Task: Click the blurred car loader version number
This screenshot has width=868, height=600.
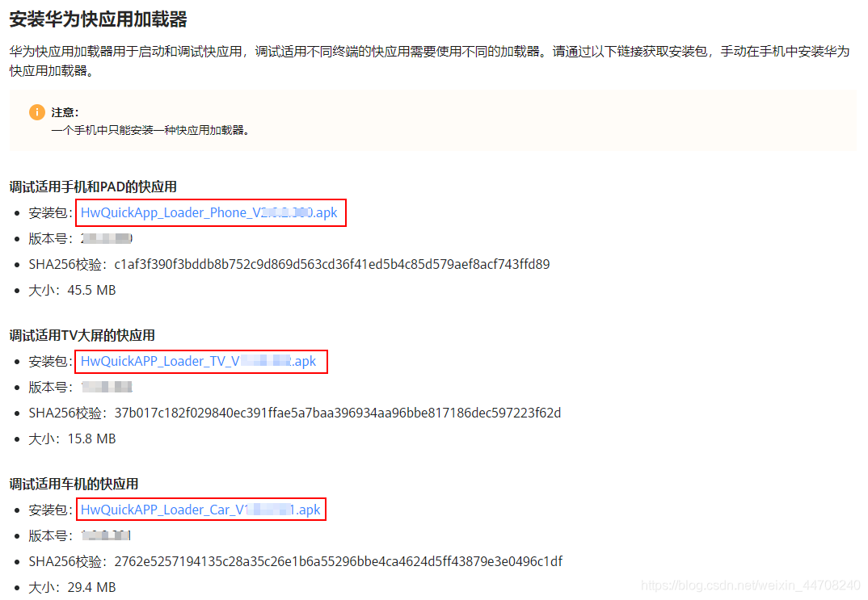Action: click(106, 536)
